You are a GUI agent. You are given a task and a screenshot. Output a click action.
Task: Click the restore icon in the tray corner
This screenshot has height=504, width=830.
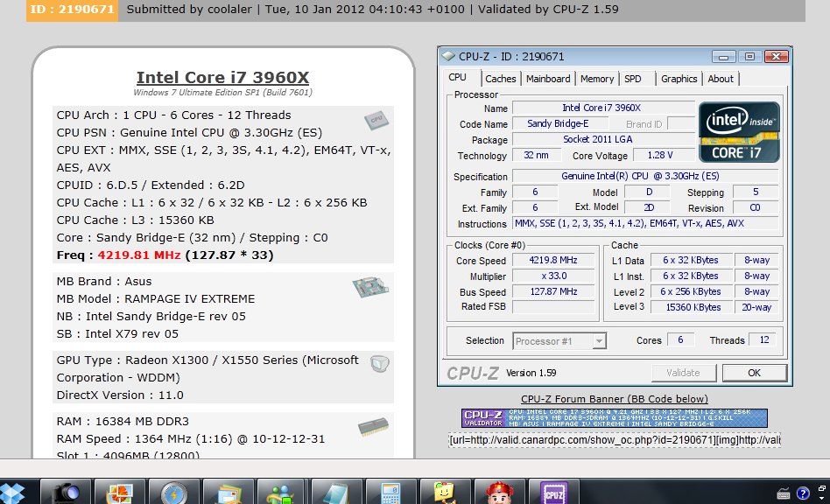tap(822, 489)
